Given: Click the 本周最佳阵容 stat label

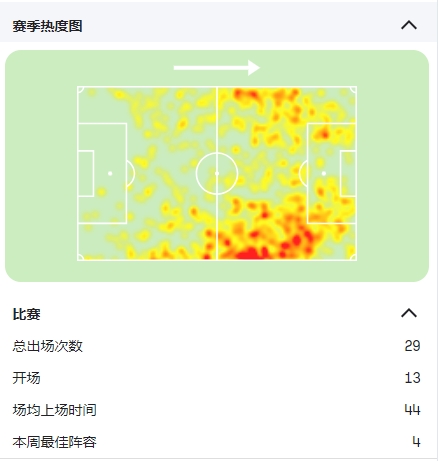Looking at the screenshot, I should click(x=55, y=442).
